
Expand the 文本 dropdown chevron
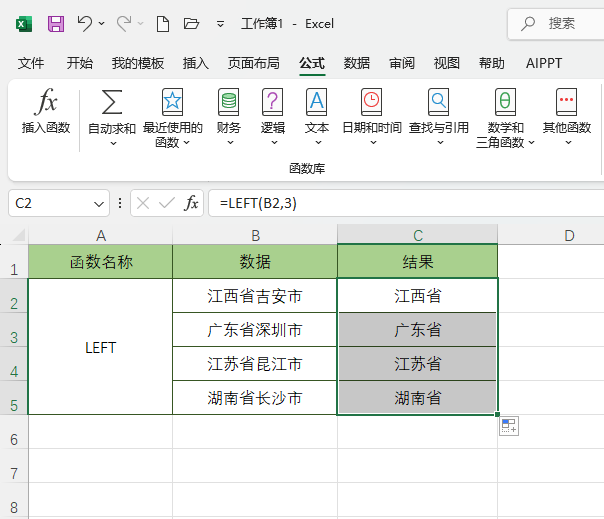pyautogui.click(x=318, y=143)
